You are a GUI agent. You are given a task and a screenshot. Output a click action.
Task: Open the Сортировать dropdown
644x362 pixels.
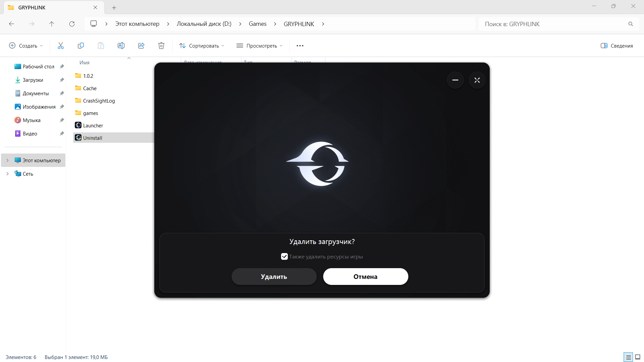(202, 46)
